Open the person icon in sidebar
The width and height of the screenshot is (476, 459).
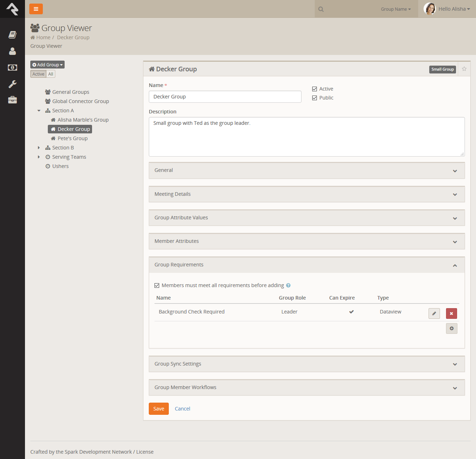click(12, 51)
